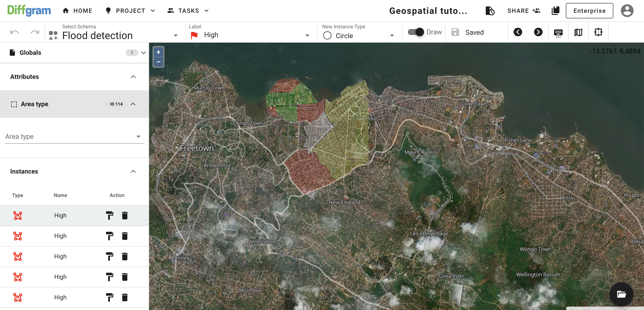644x310 pixels.
Task: Collapse the Instances section
Action: click(x=133, y=171)
